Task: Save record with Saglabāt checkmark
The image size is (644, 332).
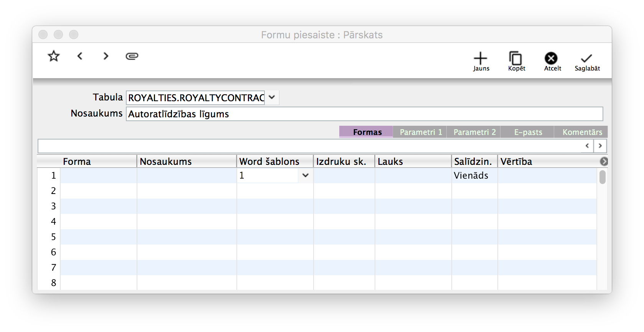Action: (587, 61)
